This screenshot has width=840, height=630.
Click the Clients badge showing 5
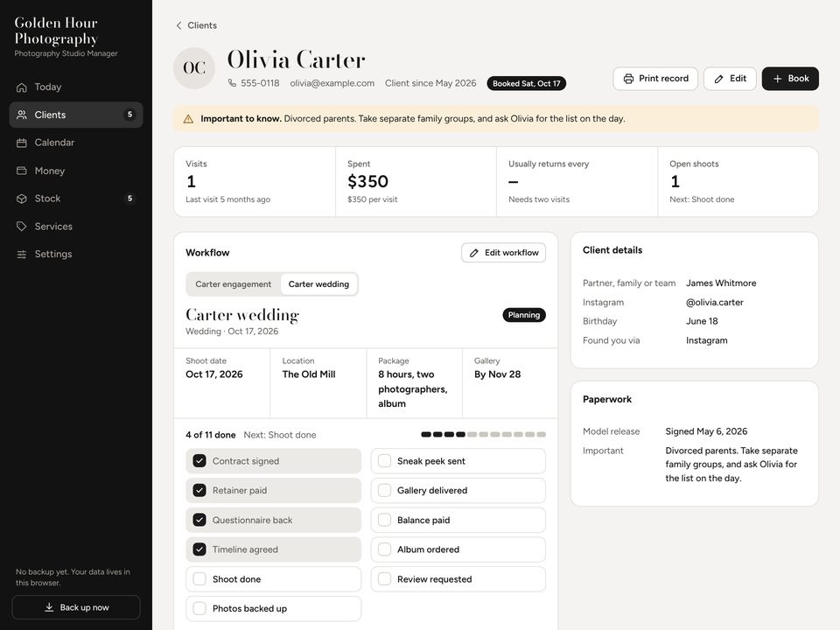129,115
